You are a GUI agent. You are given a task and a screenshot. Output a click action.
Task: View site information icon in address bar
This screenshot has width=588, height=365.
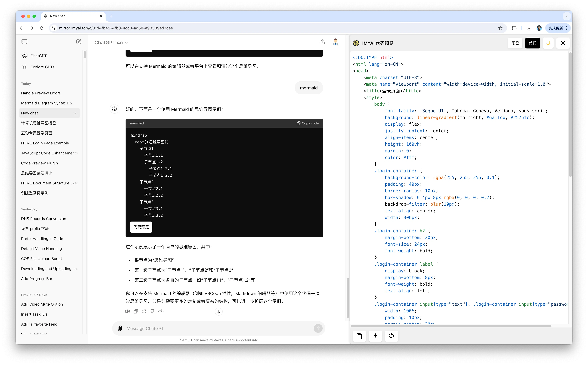54,28
